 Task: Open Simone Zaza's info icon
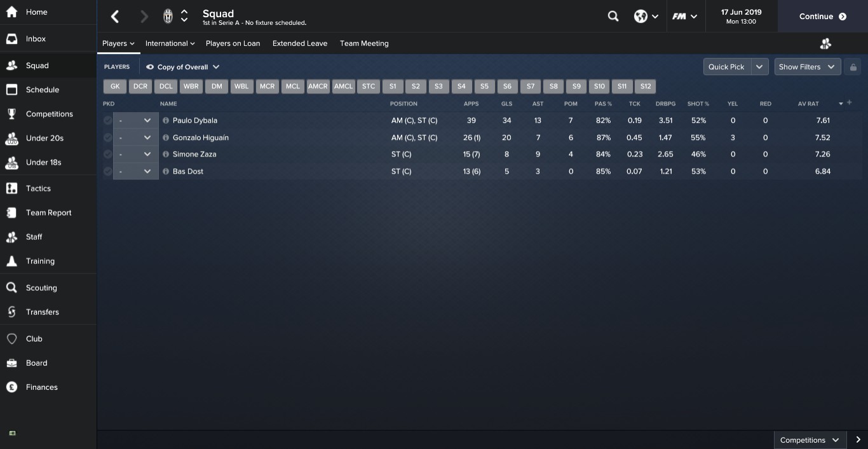pos(166,154)
